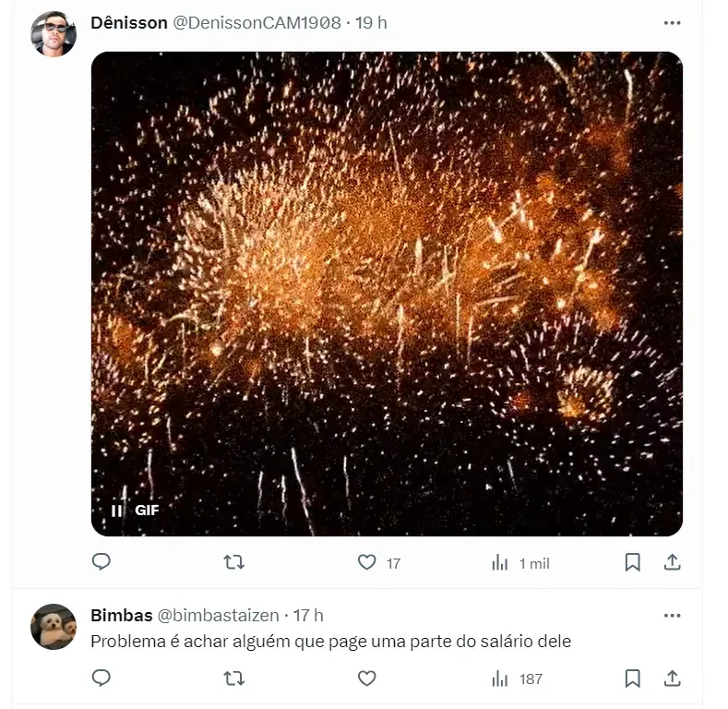View analytics showing 1 mil views
Image resolution: width=728 pixels, height=709 pixels.
520,563
